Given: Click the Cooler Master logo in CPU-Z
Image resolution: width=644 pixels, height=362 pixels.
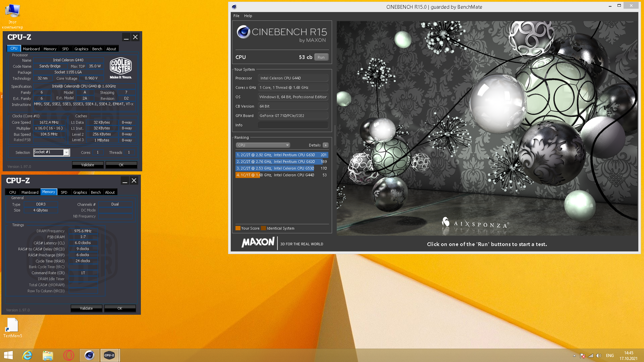Looking at the screenshot, I should [121, 68].
